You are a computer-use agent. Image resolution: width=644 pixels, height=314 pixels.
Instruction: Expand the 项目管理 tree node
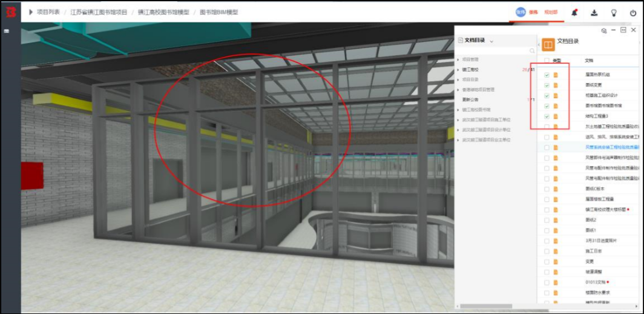click(458, 59)
